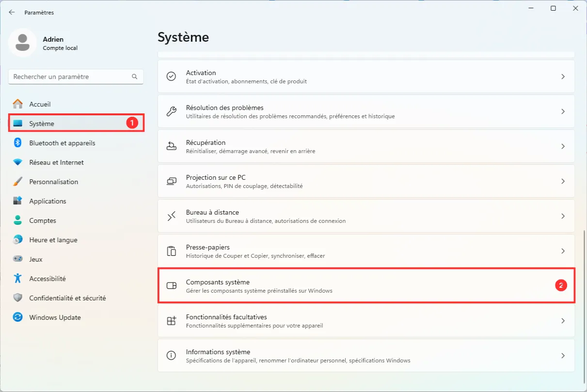Click the Windows Update sync icon
Screen dimensions: 587x392
pos(18,317)
